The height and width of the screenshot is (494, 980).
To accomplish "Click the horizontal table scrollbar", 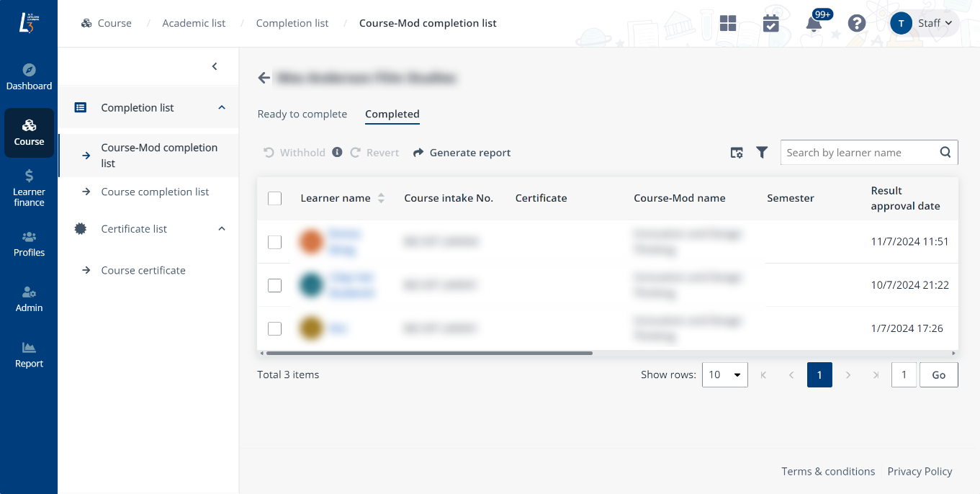I will (x=429, y=354).
